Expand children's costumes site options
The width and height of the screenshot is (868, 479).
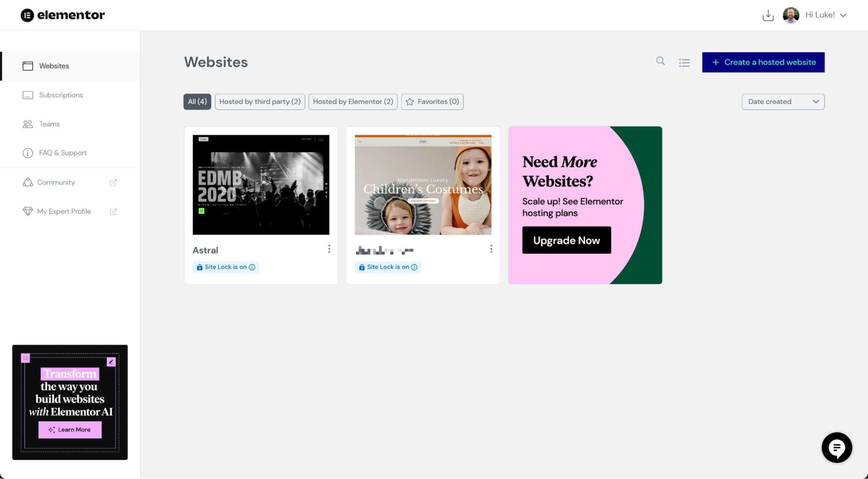click(x=490, y=249)
